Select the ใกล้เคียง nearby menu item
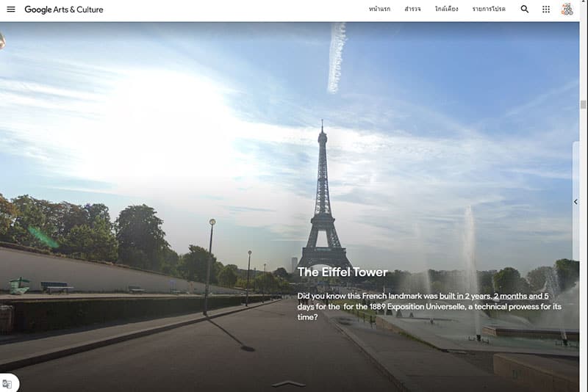 [x=446, y=10]
